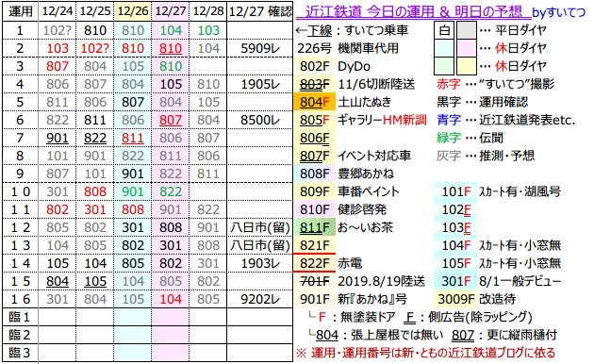
Task: Click the struck-through 803F entry
Action: pos(314,84)
